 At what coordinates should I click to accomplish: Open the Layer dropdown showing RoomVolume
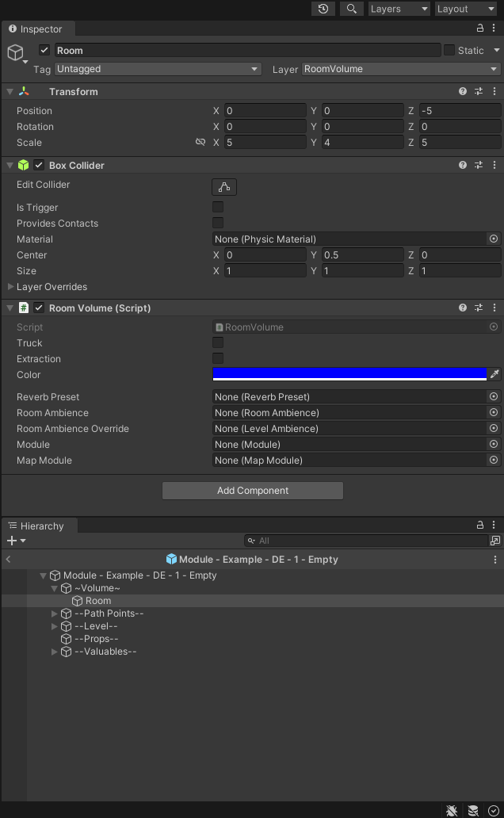coord(401,69)
